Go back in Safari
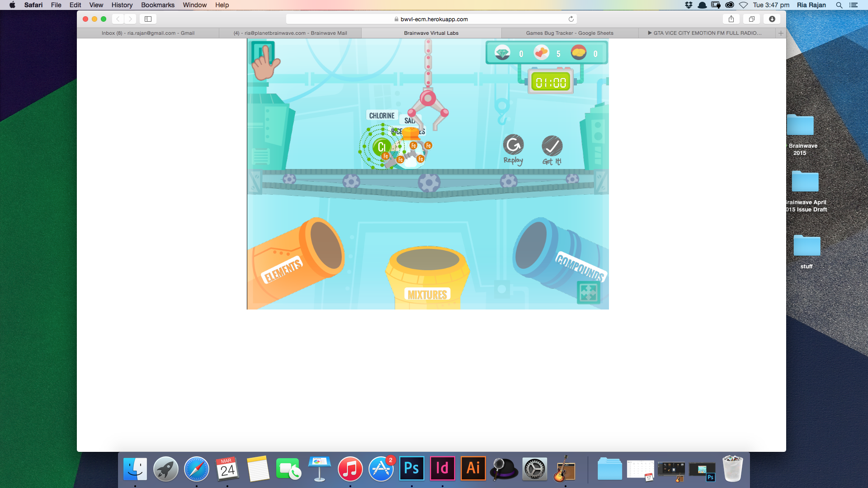The image size is (868, 488). click(x=118, y=19)
